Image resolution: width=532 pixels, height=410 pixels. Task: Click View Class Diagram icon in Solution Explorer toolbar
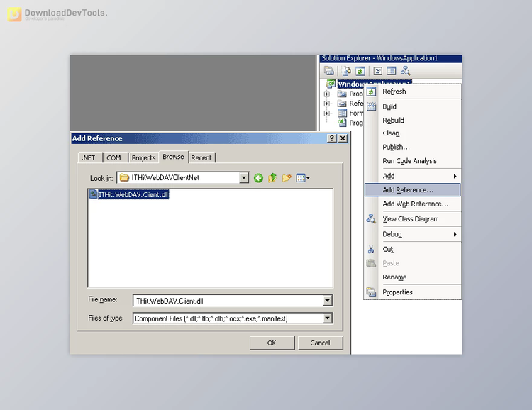point(405,71)
